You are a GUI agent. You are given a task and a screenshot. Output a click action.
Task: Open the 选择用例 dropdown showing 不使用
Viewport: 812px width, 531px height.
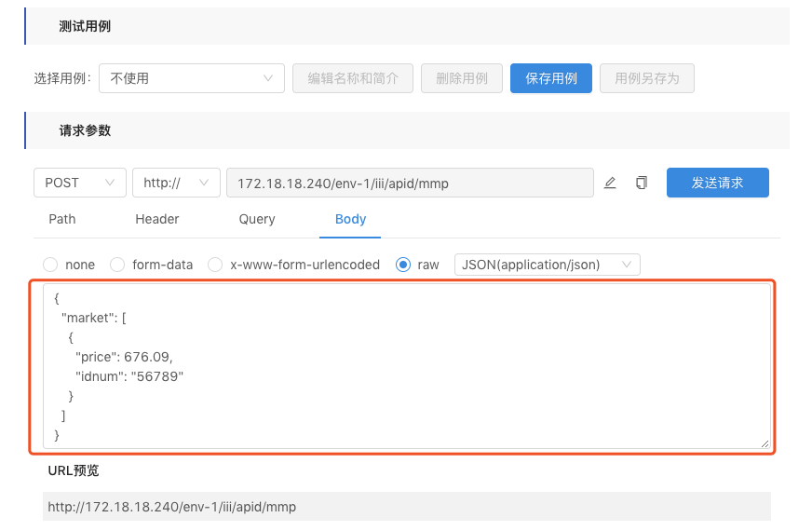click(192, 78)
